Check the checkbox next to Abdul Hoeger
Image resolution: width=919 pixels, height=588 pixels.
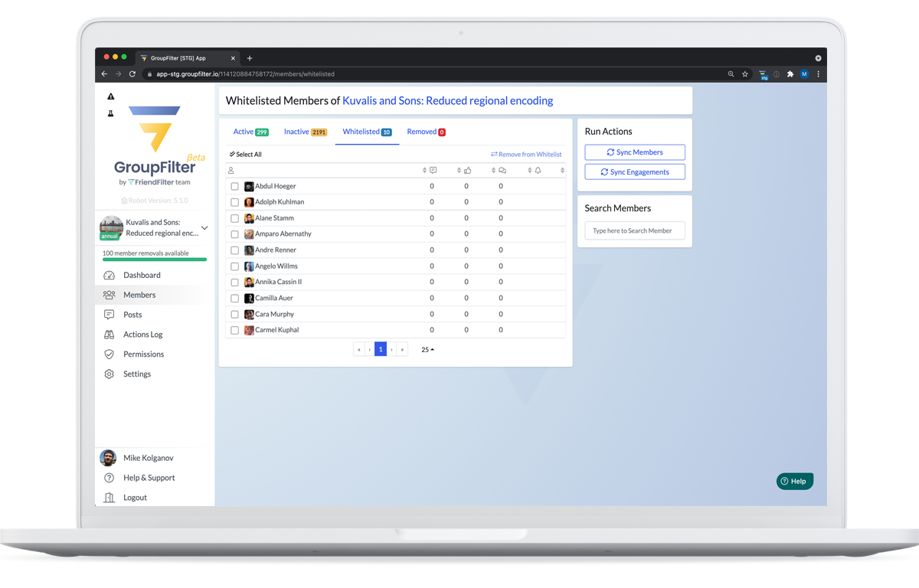(234, 186)
